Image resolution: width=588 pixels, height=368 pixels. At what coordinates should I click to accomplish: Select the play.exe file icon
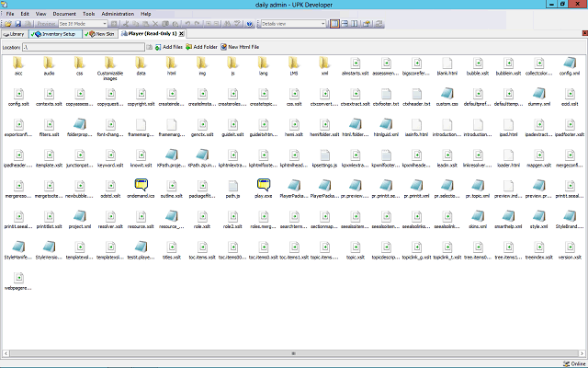263,187
